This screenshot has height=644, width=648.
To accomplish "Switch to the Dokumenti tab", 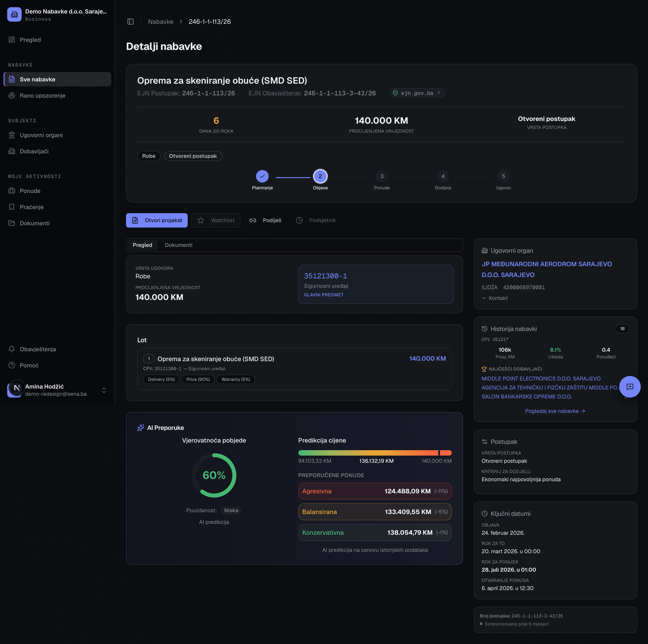I will point(178,245).
